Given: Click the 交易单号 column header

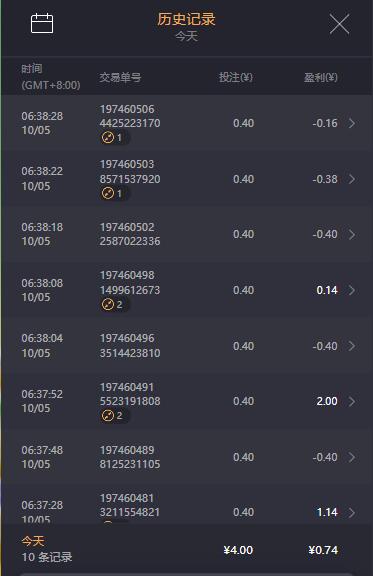Looking at the screenshot, I should click(120, 77).
